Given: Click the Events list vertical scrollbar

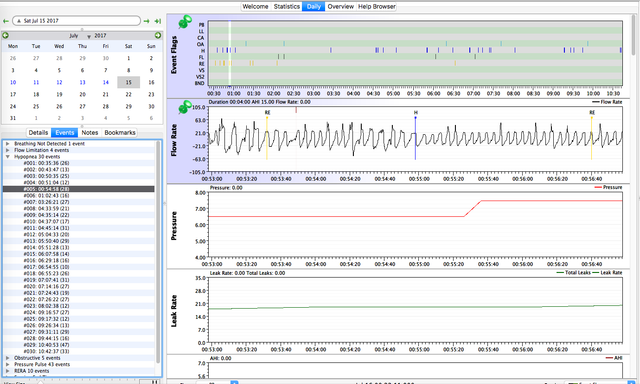Looking at the screenshot, I should click(158, 251).
